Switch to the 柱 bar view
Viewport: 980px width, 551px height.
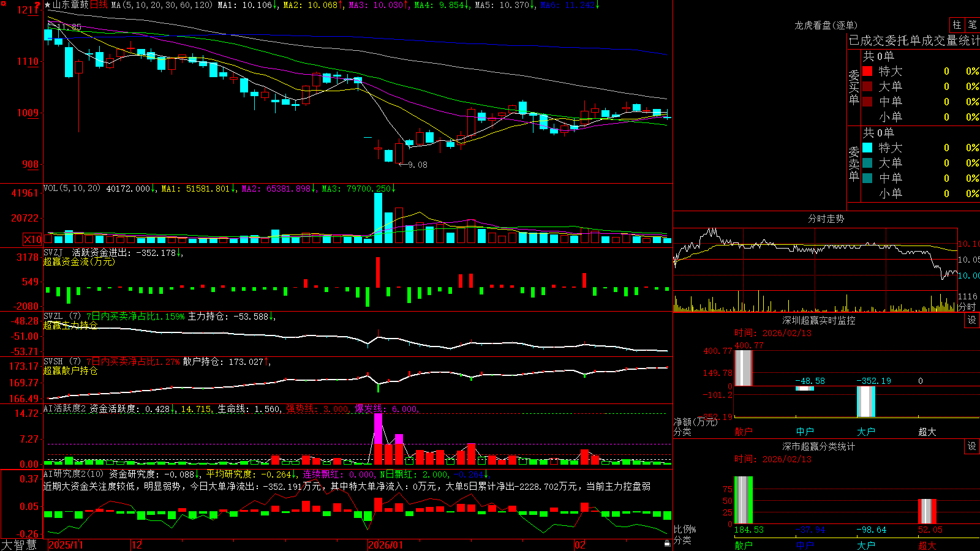pos(957,24)
